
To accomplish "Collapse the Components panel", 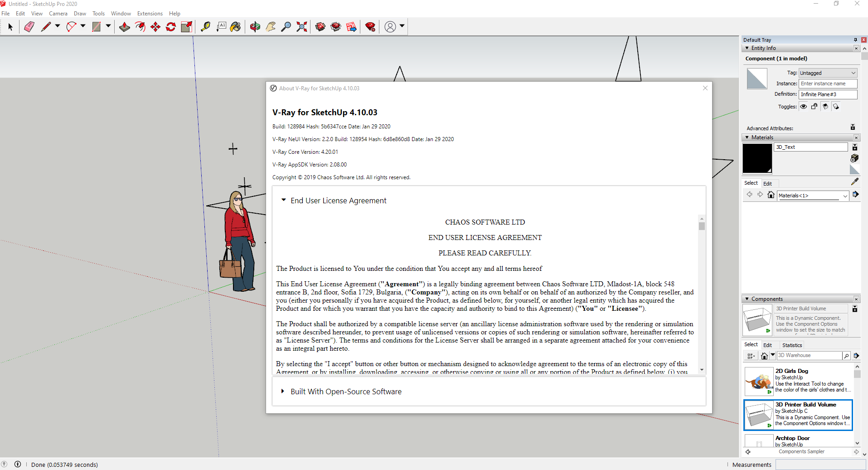I will click(747, 299).
